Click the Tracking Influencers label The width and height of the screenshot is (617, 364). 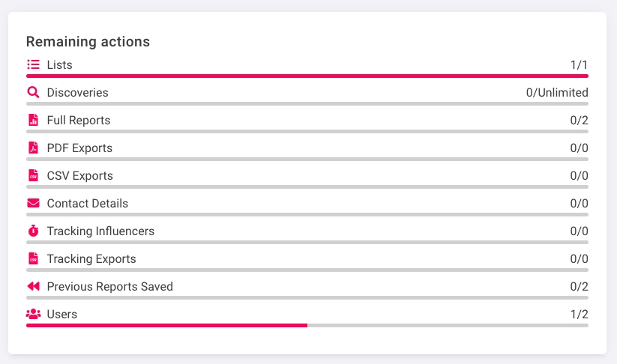point(100,231)
